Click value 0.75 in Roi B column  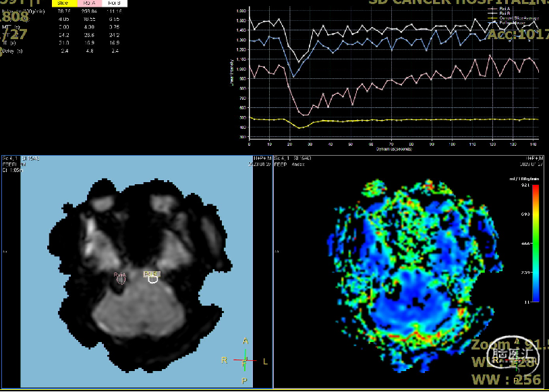[x=115, y=27]
